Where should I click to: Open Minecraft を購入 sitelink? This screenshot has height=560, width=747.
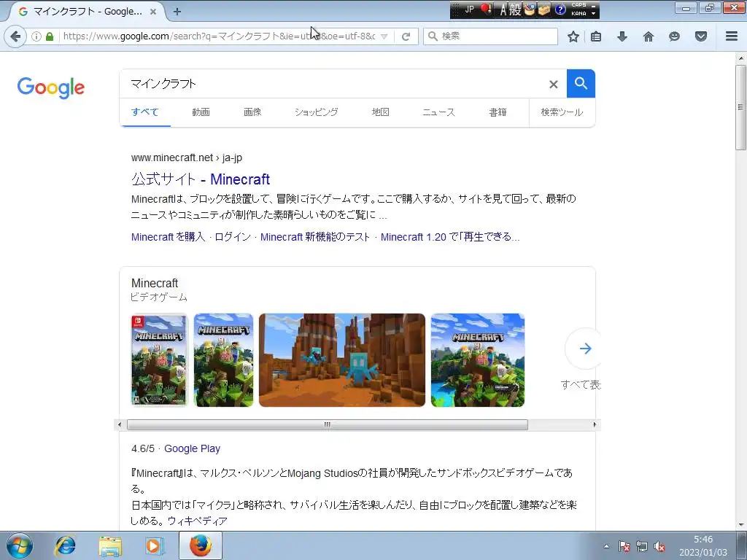click(x=168, y=237)
